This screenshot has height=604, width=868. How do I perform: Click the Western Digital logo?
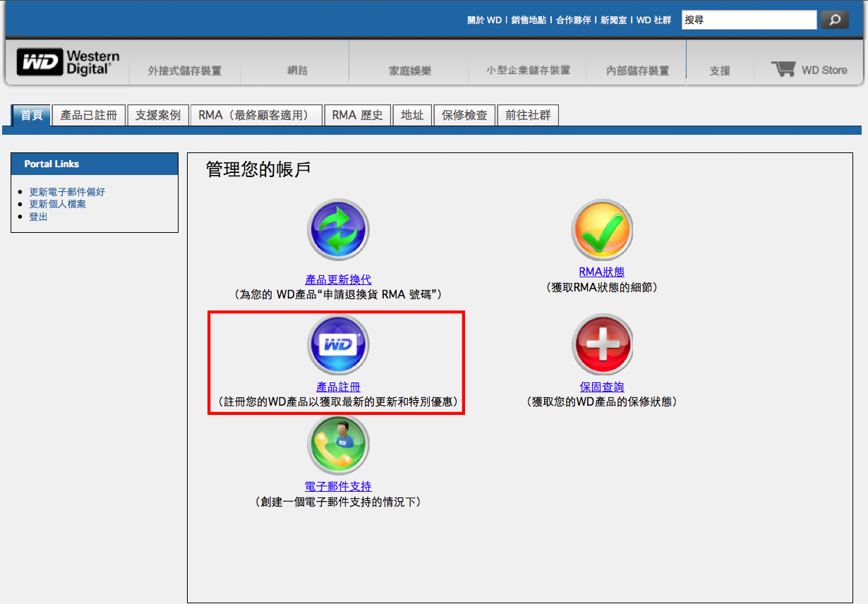68,62
